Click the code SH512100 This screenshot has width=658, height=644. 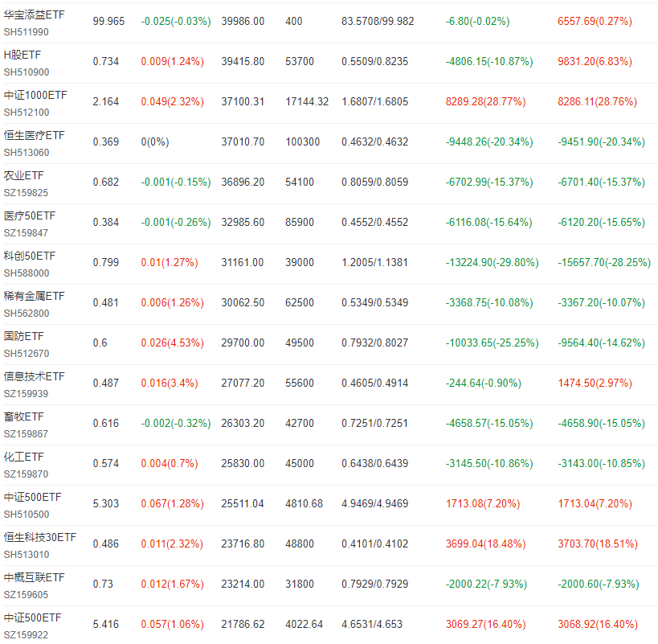coord(27,113)
